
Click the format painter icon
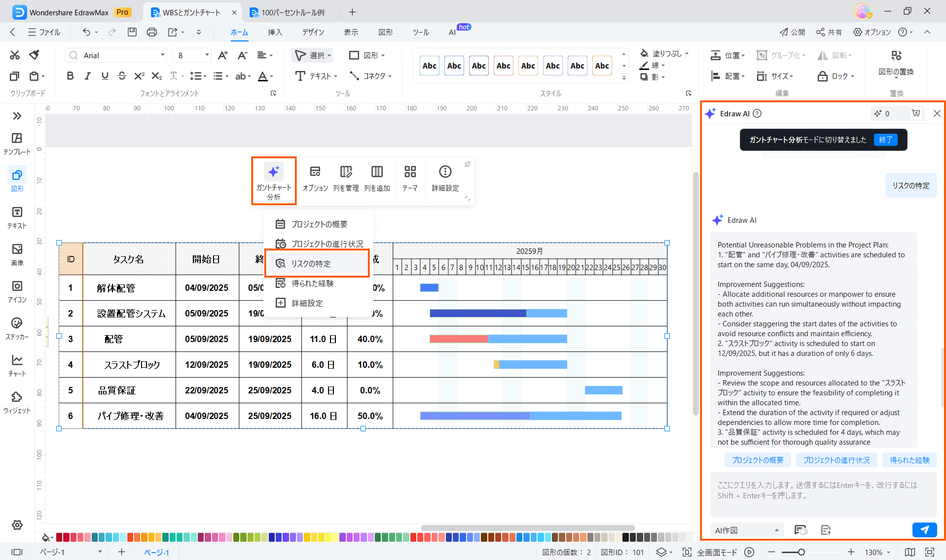(34, 55)
